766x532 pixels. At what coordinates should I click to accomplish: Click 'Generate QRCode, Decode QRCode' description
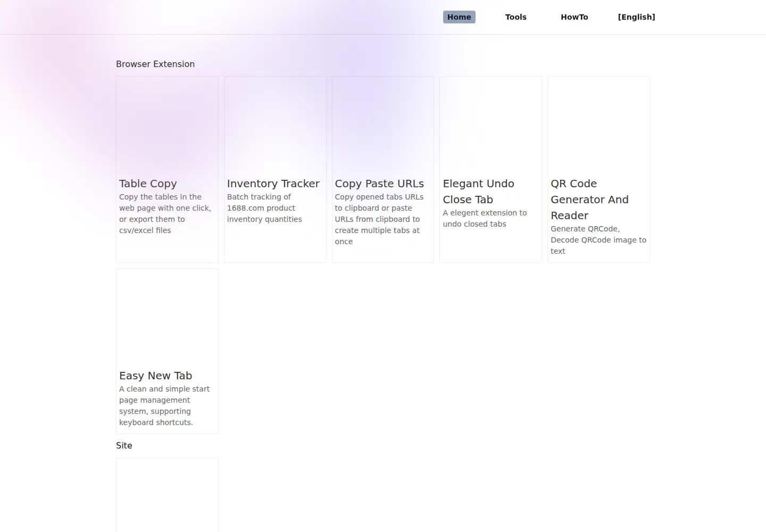[598, 240]
